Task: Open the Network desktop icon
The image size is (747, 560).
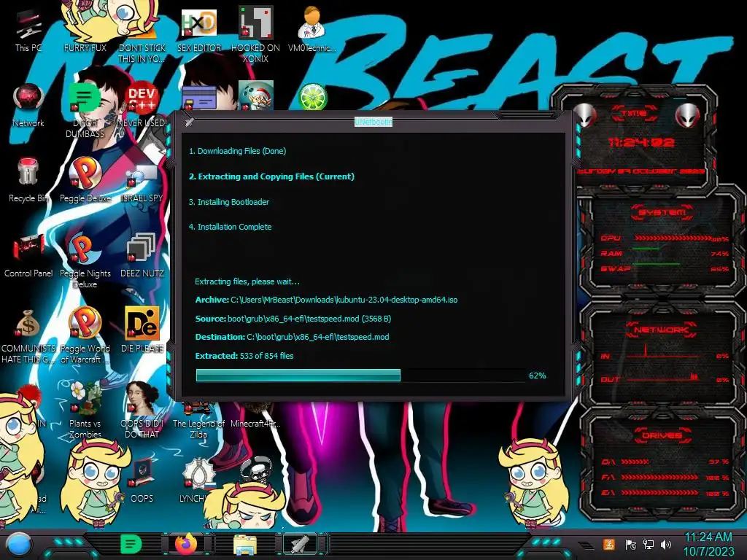Action: pos(28,106)
